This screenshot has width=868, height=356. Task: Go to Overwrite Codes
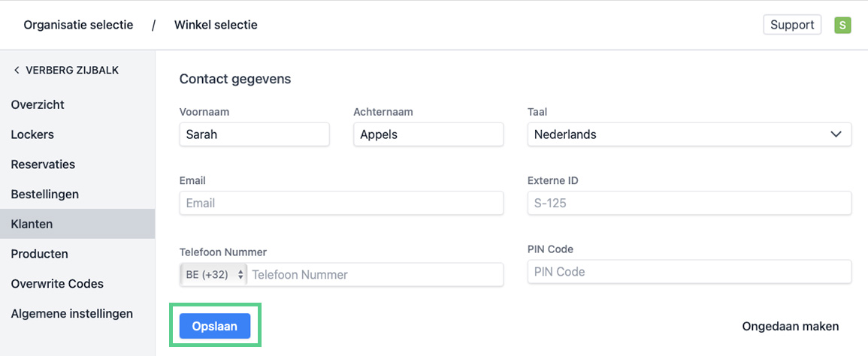(57, 284)
